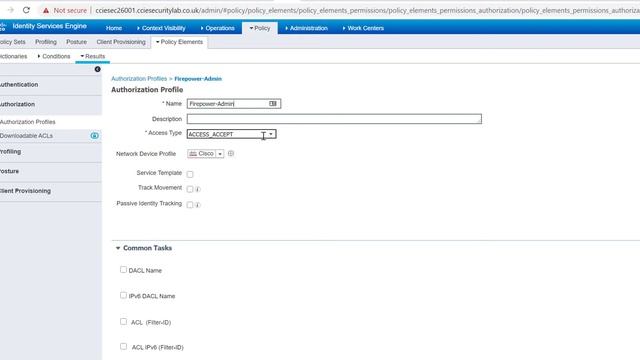Switch to Profiling tab in subnav
The height and width of the screenshot is (360, 640).
tap(46, 42)
